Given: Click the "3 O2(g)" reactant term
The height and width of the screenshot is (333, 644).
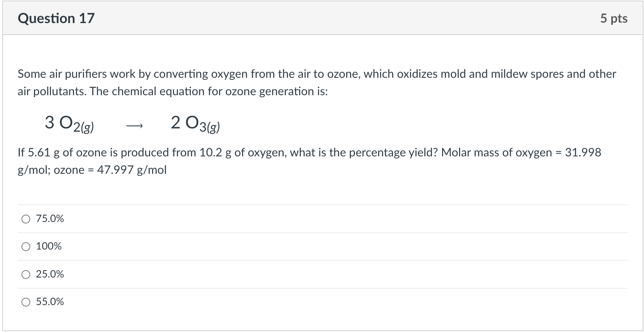Looking at the screenshot, I should (69, 124).
